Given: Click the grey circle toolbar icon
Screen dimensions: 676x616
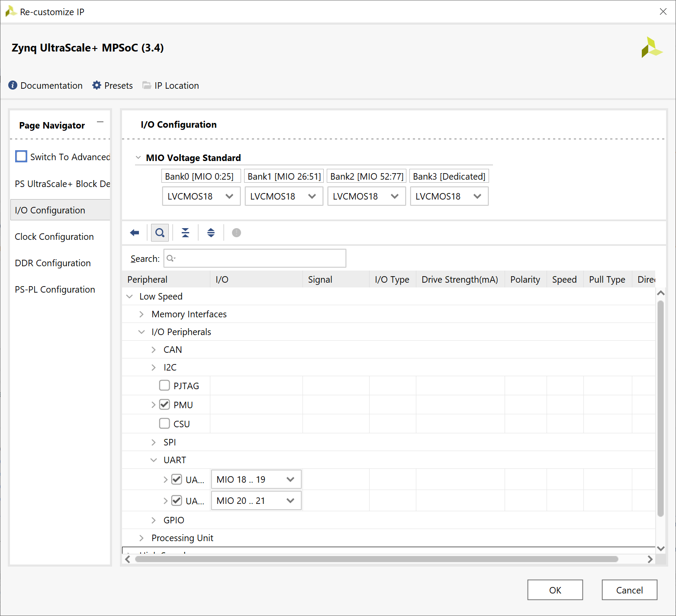Looking at the screenshot, I should pyautogui.click(x=236, y=233).
